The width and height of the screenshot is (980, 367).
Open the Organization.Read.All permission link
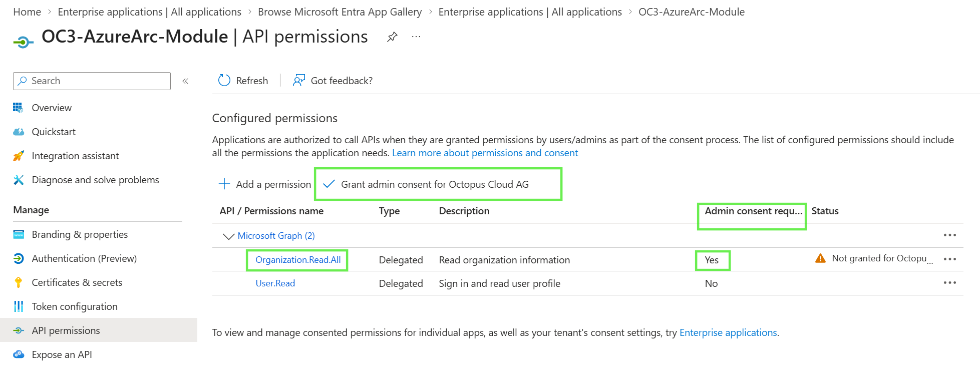click(298, 260)
